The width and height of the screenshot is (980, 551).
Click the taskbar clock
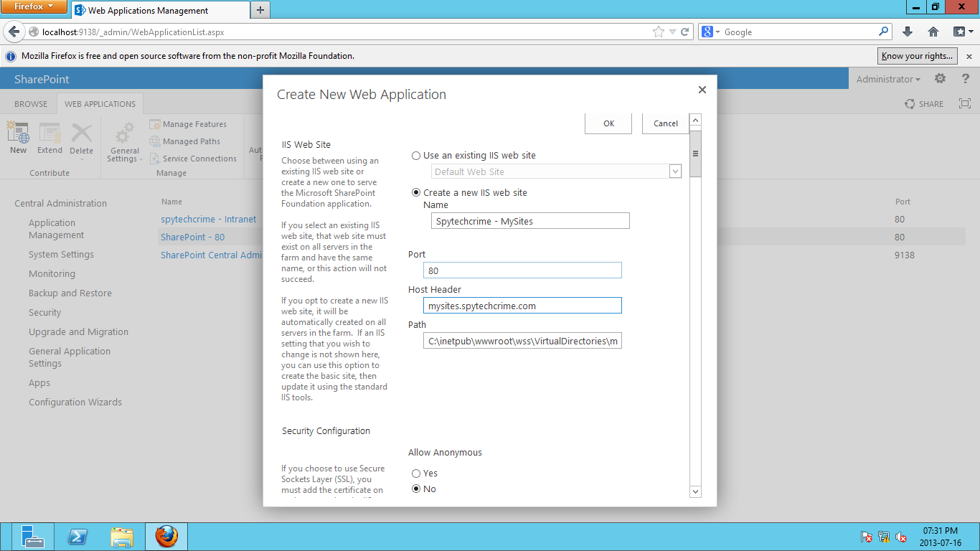pyautogui.click(x=941, y=537)
